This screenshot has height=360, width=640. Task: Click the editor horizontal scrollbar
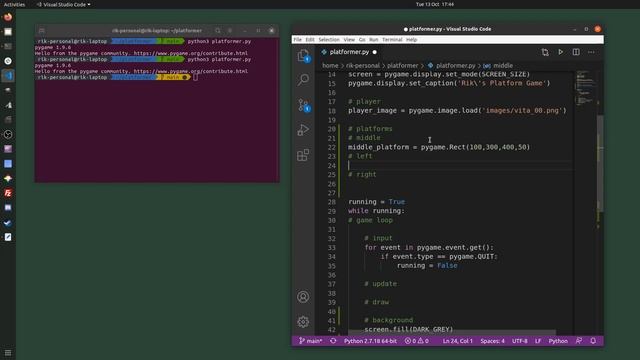452,332
